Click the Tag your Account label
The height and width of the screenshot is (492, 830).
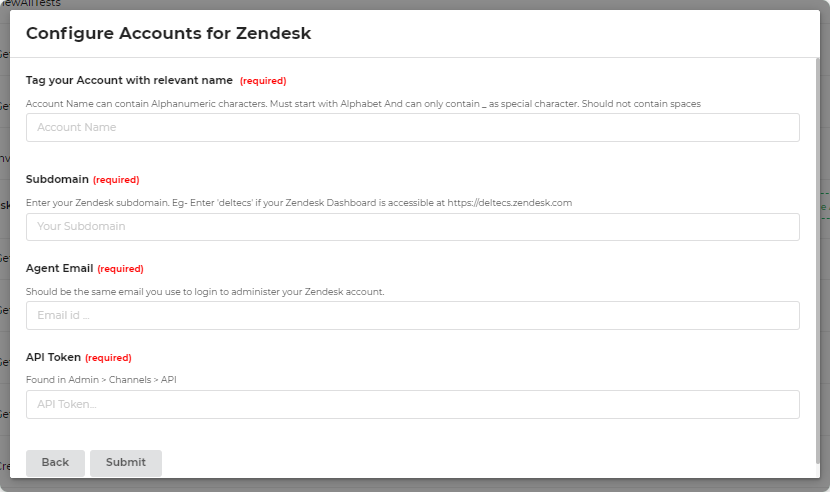point(129,80)
